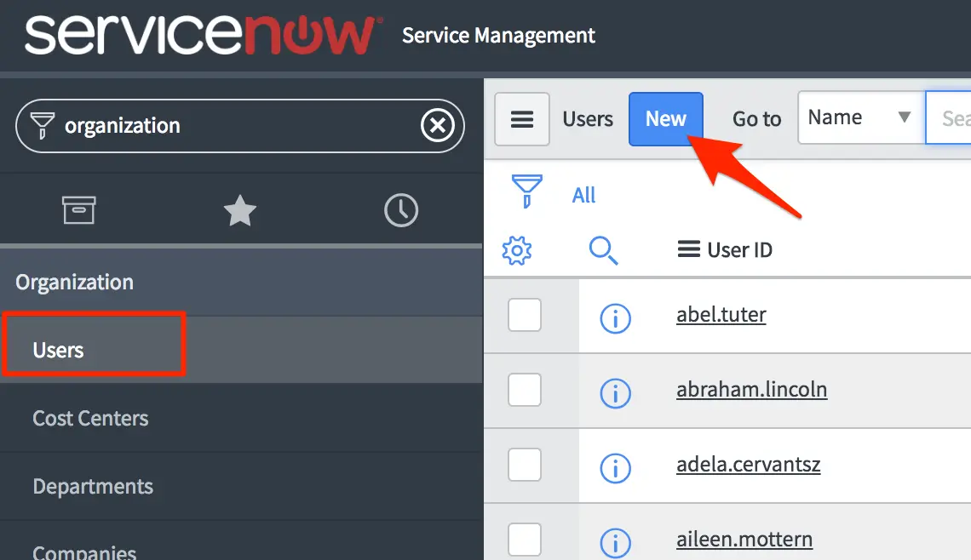Open the list hamburger menu button
The width and height of the screenshot is (971, 560).
click(522, 119)
